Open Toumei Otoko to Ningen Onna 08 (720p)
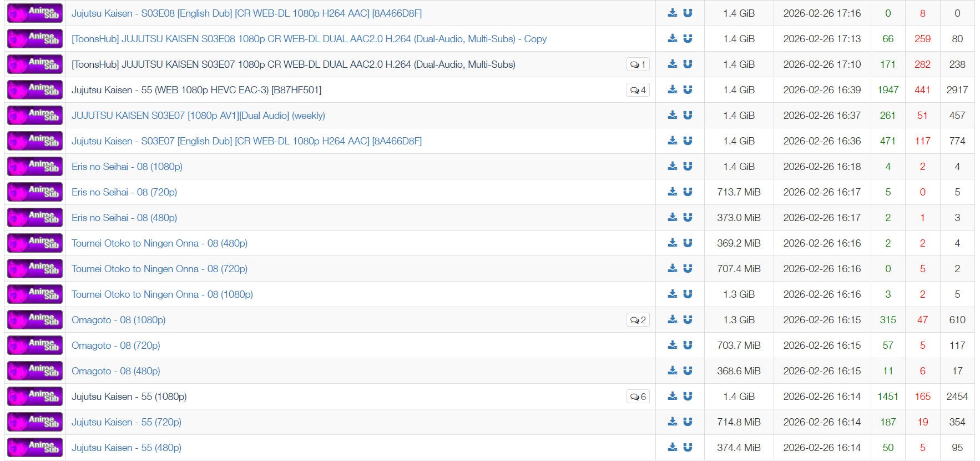 point(159,269)
